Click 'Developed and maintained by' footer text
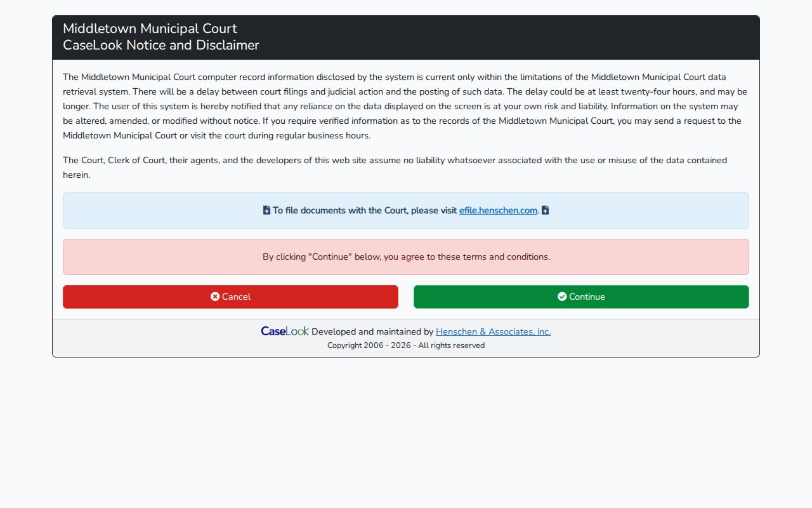The width and height of the screenshot is (812, 508). pos(372,331)
